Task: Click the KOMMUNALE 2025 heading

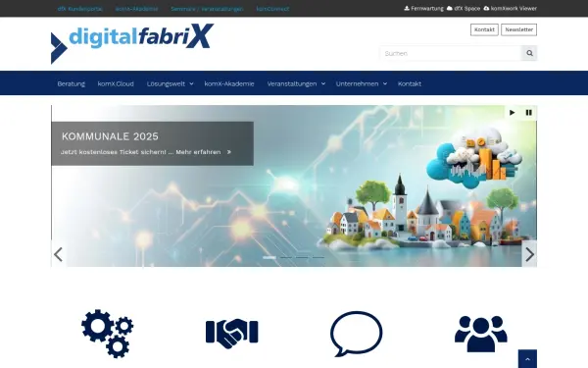Action: coord(110,136)
